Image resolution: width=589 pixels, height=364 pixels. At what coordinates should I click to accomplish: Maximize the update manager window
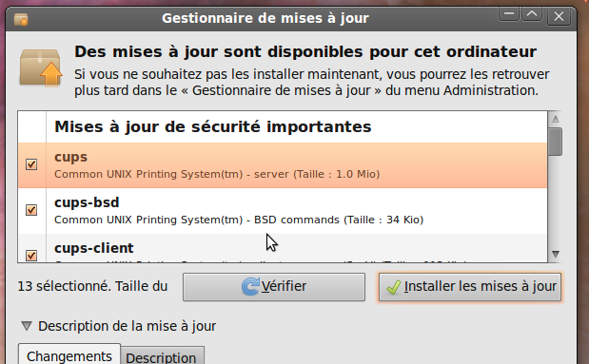(x=532, y=14)
